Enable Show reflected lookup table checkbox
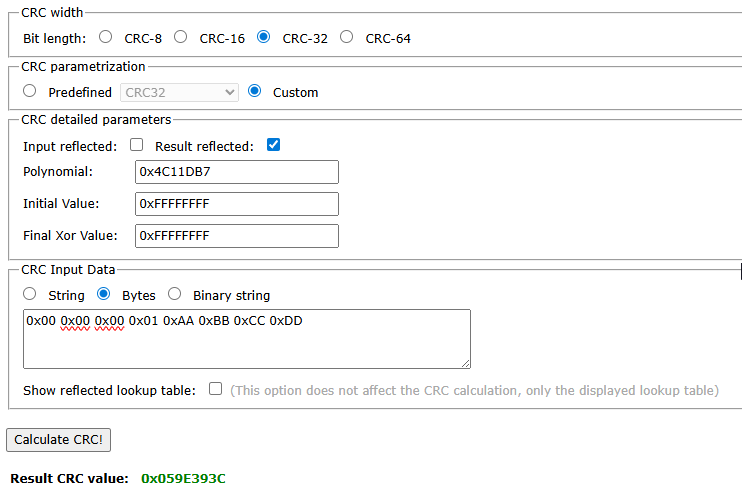The image size is (742, 499). 215,389
